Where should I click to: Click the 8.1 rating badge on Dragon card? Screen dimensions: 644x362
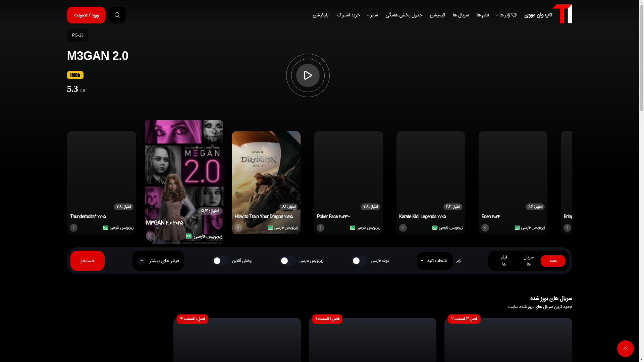(289, 207)
